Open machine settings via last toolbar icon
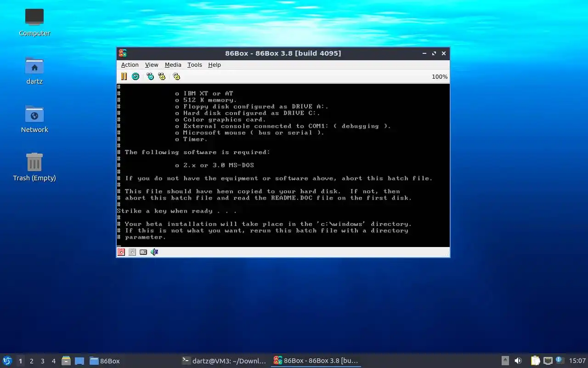The image size is (588, 368). 176,76
